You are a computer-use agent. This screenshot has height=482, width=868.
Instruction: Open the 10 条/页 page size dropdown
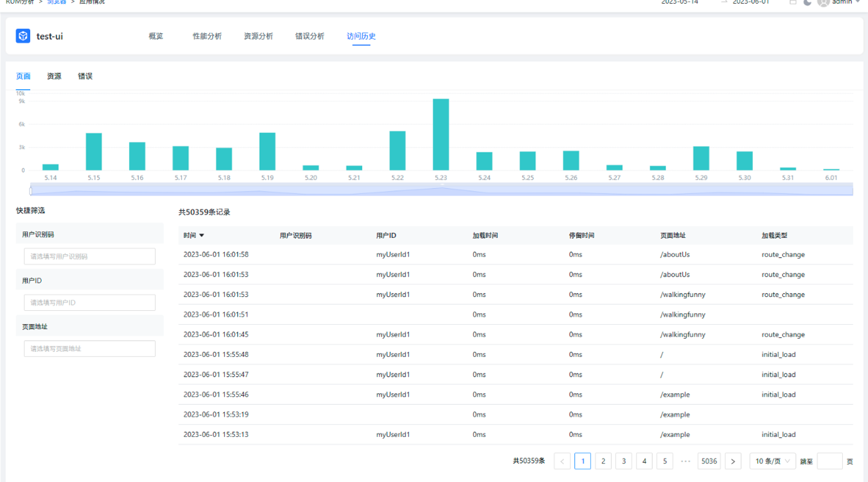point(773,462)
